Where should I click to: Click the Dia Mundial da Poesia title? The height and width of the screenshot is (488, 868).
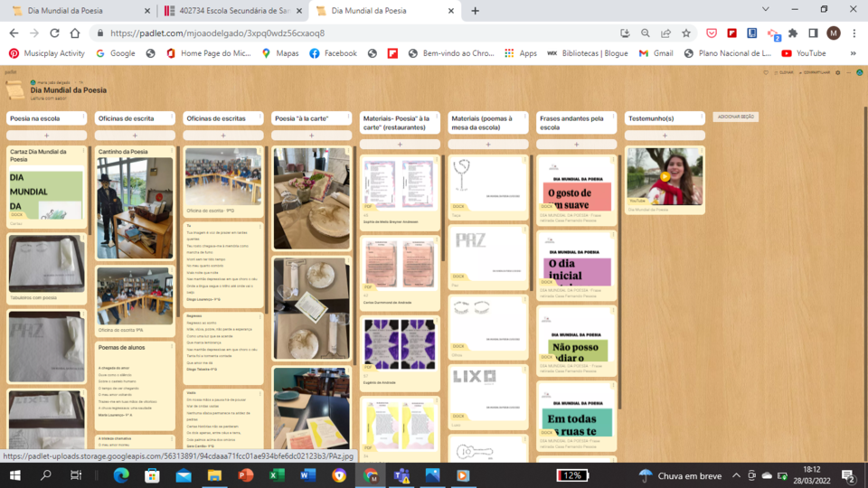(68, 90)
